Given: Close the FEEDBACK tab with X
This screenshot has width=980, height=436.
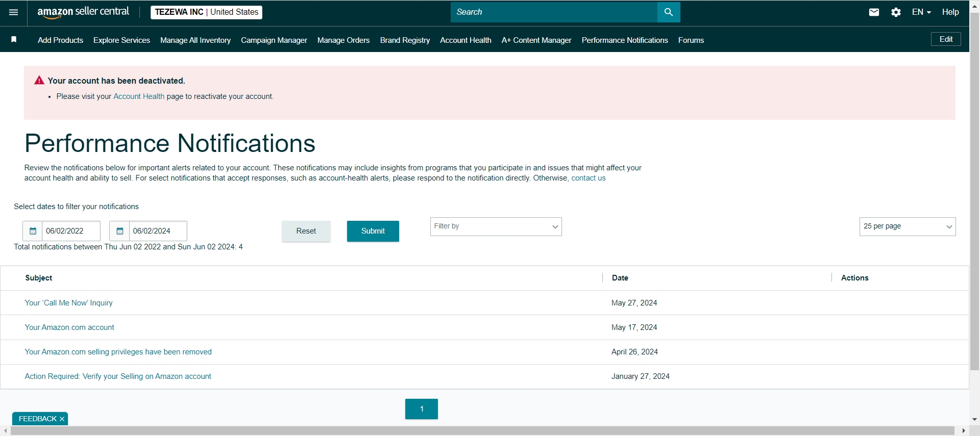Looking at the screenshot, I should pos(62,419).
